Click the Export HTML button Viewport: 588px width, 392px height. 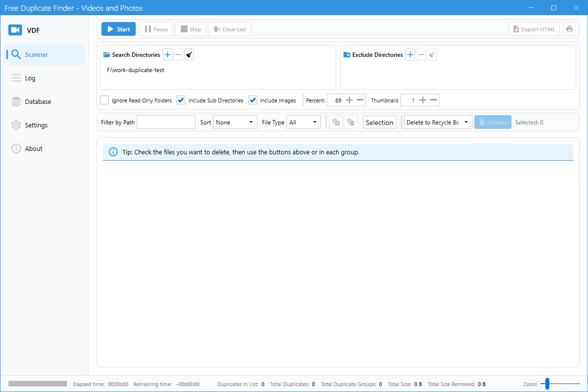(x=534, y=29)
